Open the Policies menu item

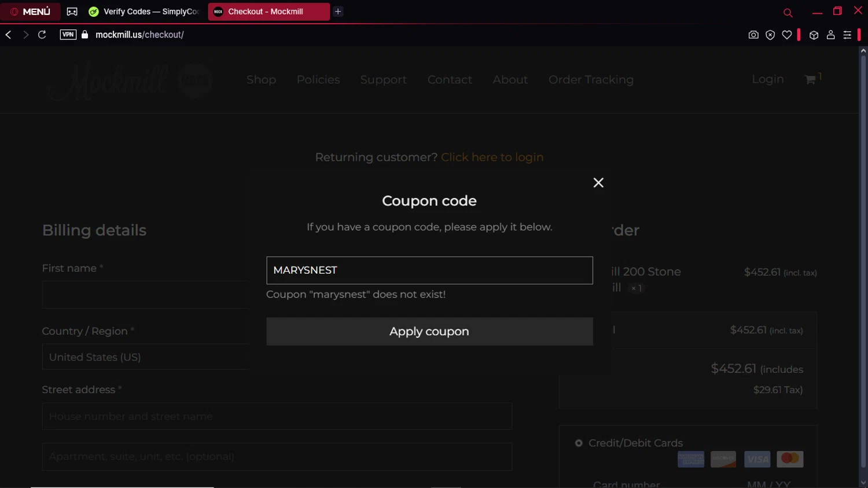pos(318,80)
